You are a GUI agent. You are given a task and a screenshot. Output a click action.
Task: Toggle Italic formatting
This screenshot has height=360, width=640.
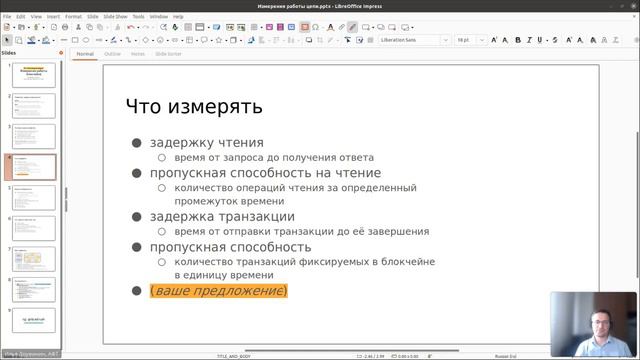pyautogui.click(x=529, y=40)
